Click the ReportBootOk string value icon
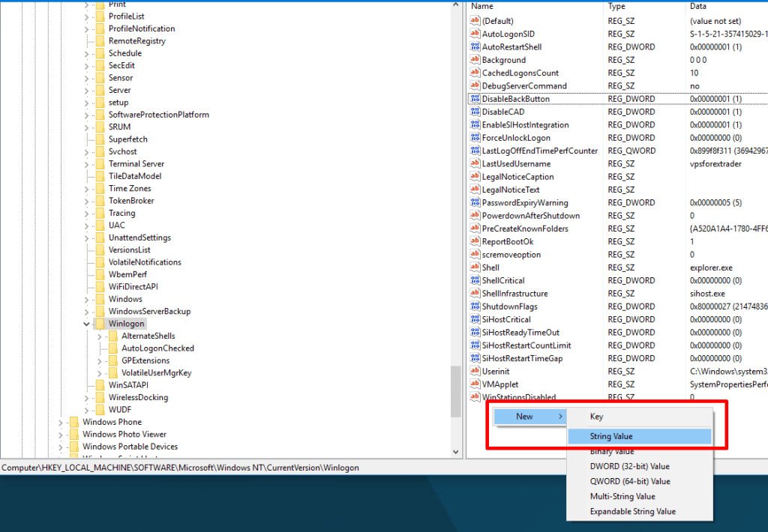Viewport: 768px width, 532px height. click(475, 241)
